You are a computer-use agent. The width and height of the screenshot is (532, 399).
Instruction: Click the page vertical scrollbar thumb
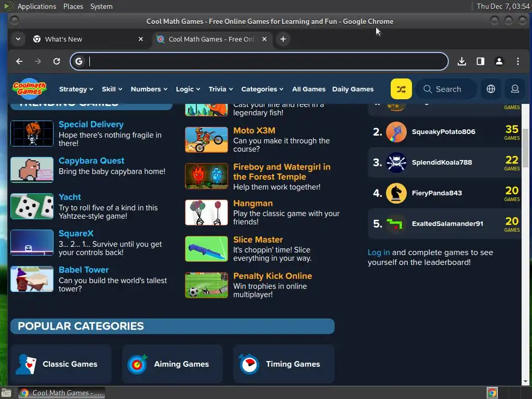[x=525, y=148]
